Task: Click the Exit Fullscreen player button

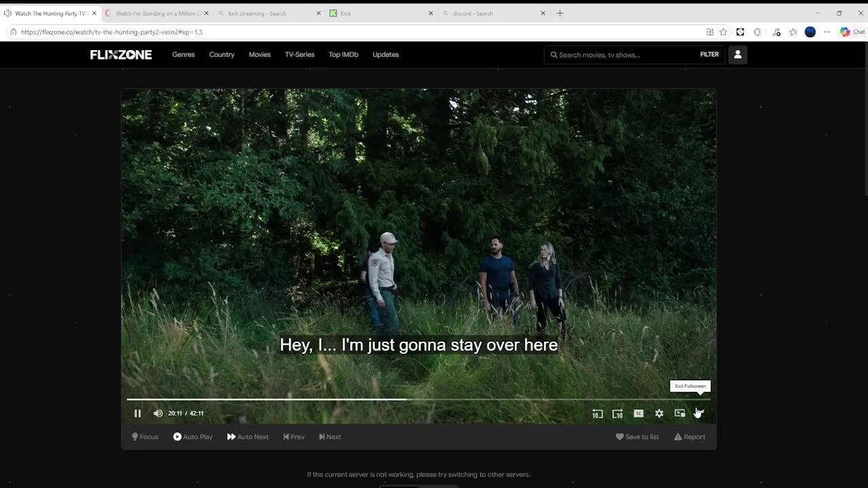Action: 700,413
